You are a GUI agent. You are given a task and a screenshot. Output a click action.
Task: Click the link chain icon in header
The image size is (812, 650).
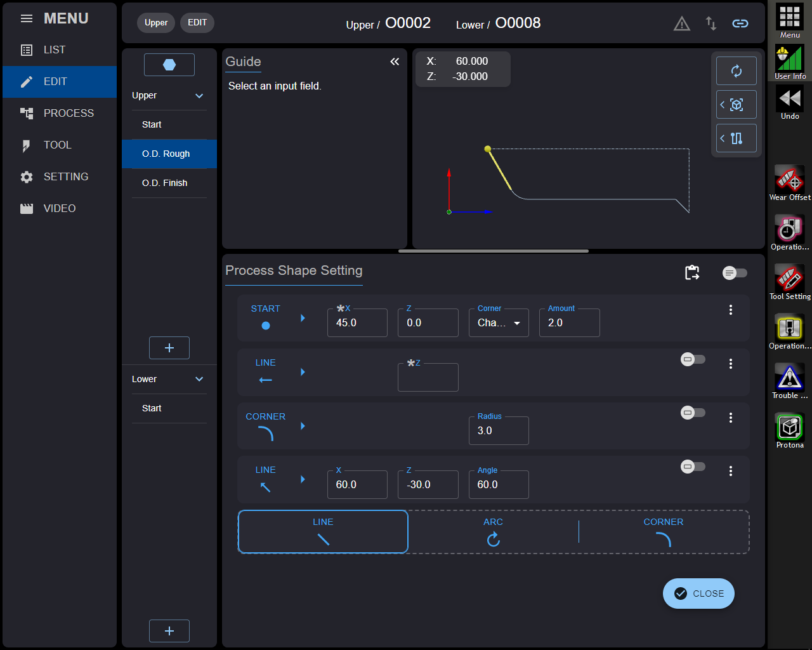(740, 23)
